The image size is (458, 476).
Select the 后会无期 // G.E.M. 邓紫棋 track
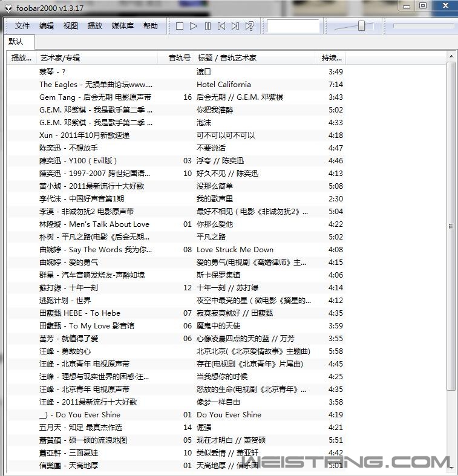click(x=176, y=97)
